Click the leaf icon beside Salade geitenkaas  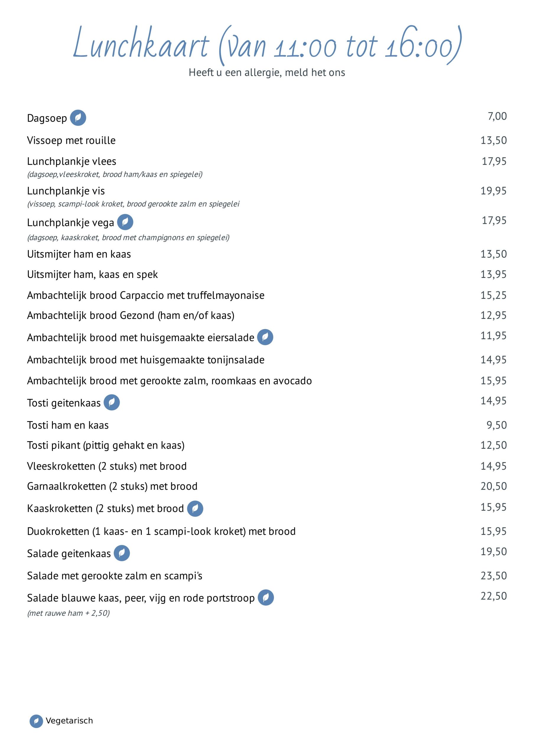click(x=122, y=553)
